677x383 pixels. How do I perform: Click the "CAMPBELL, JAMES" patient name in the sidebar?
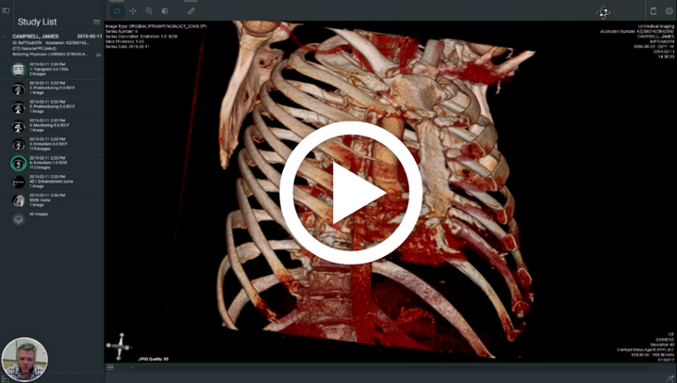pyautogui.click(x=35, y=37)
